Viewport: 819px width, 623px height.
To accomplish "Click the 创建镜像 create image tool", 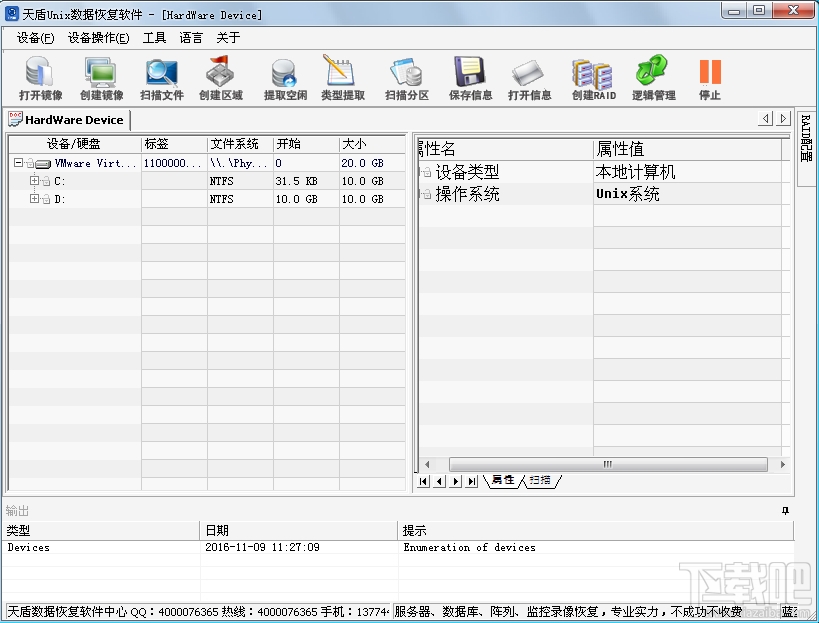I will [101, 78].
